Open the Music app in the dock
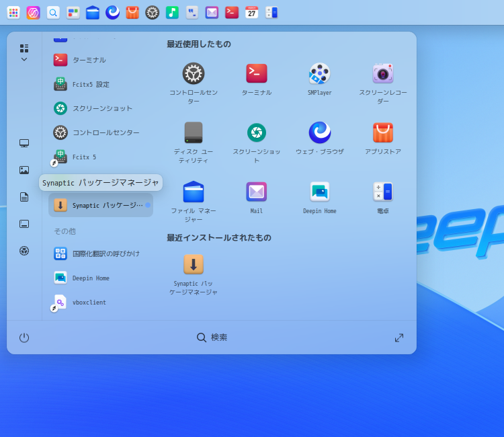Viewport: 504px width, 437px height. pyautogui.click(x=172, y=12)
